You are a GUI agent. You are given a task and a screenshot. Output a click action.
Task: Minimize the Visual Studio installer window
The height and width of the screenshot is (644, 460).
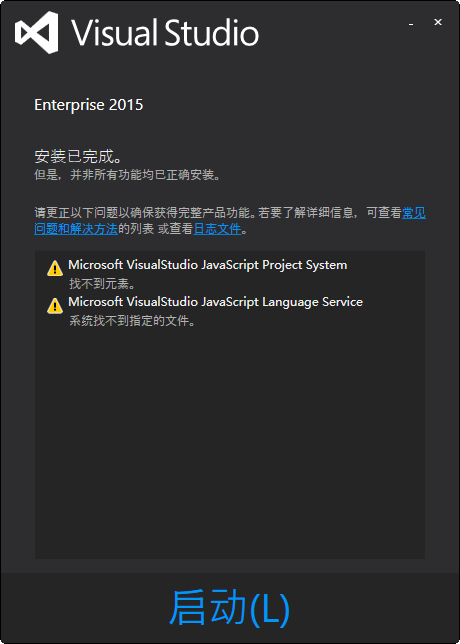tap(411, 23)
